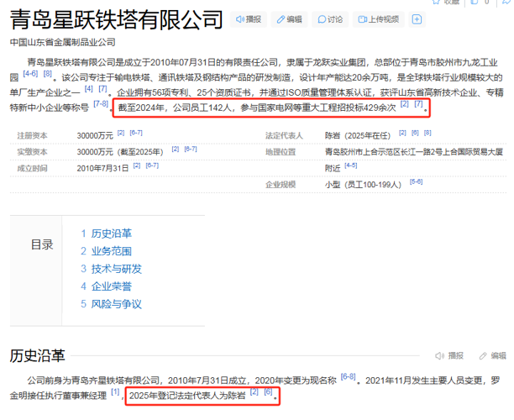Click the 编辑 button beside the page title
Image resolution: width=514 pixels, height=420 pixels.
(x=289, y=19)
